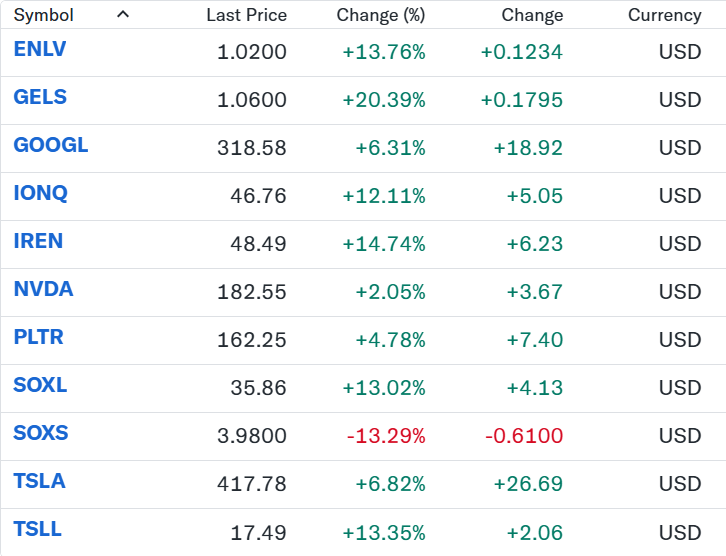Click the Currency column header
726x556 pixels.
[x=664, y=15]
